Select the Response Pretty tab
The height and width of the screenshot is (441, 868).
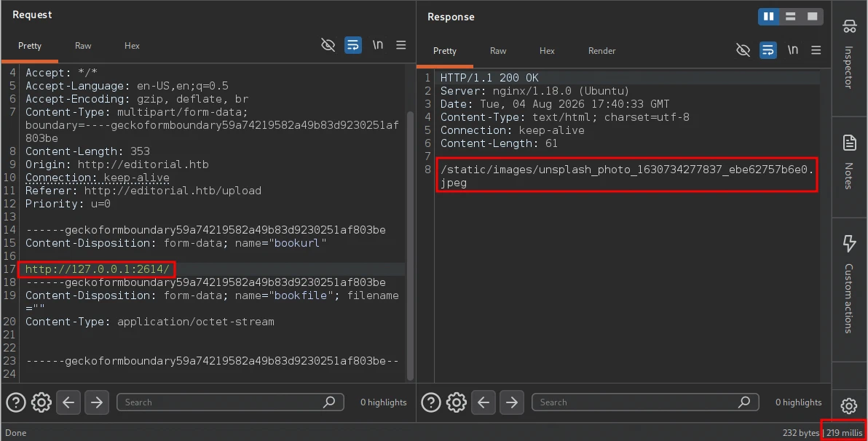pyautogui.click(x=445, y=51)
